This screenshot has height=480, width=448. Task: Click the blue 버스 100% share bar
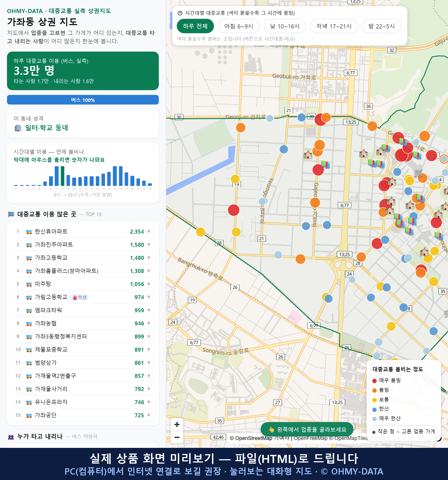click(x=83, y=100)
